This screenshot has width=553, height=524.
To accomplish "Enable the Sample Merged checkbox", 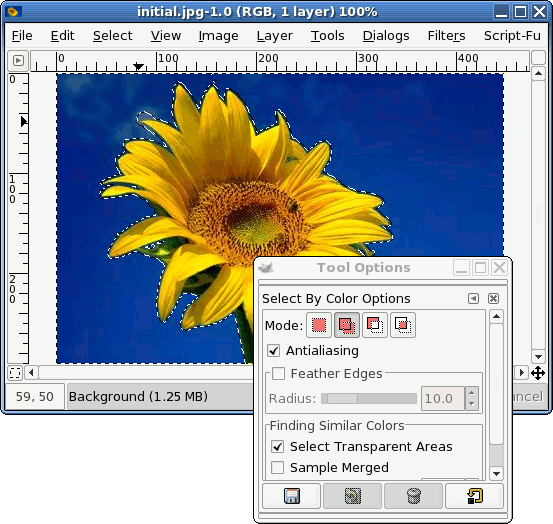I will [x=278, y=468].
